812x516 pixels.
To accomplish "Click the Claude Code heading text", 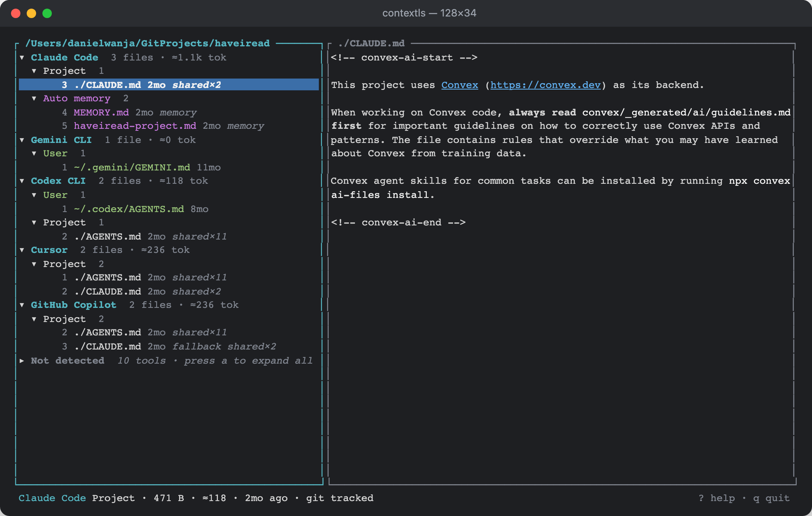I will (64, 58).
